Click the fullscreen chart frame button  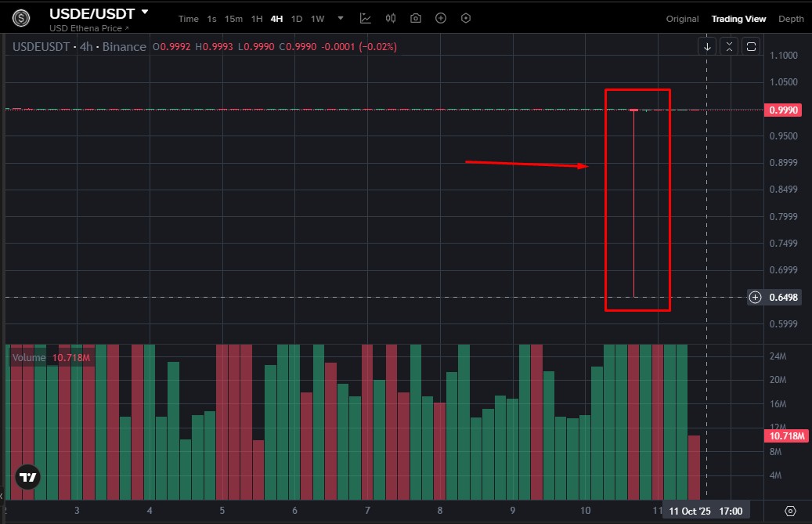(x=751, y=46)
